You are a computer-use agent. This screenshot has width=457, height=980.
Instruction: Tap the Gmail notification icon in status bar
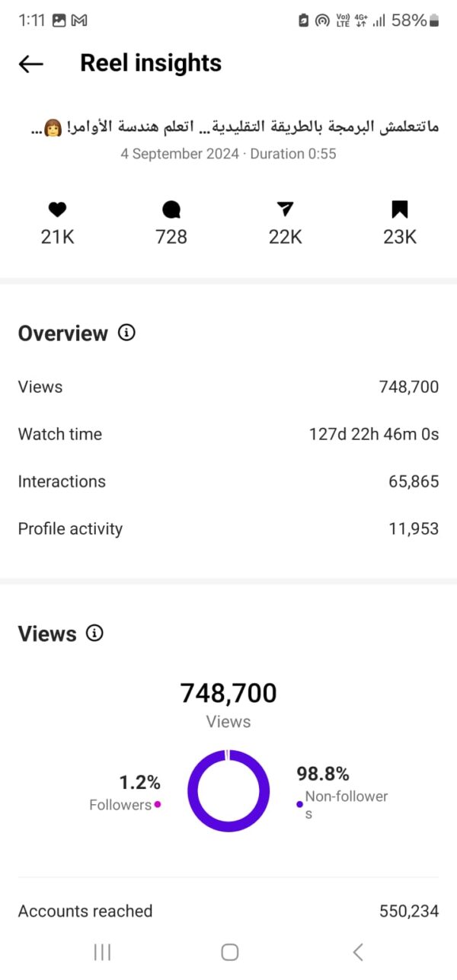(79, 21)
